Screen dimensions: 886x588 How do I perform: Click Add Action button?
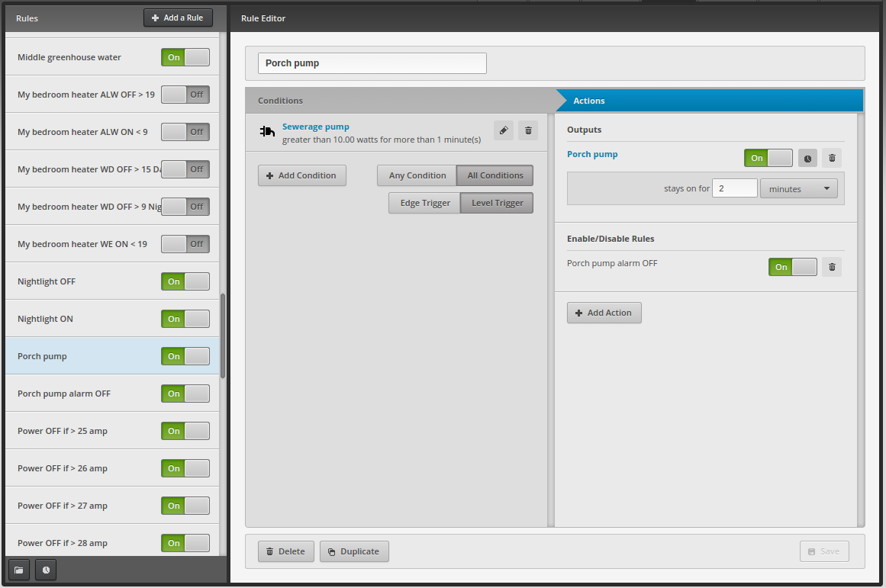[604, 313]
